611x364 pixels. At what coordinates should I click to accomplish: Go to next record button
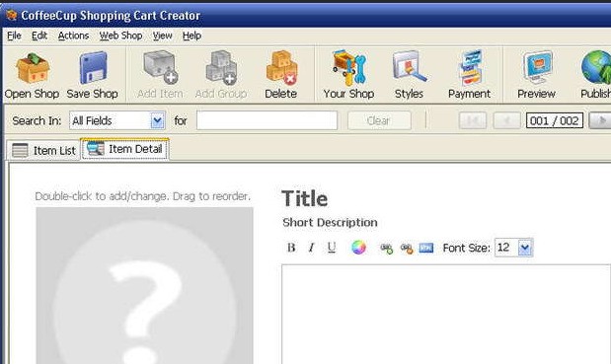(x=600, y=120)
